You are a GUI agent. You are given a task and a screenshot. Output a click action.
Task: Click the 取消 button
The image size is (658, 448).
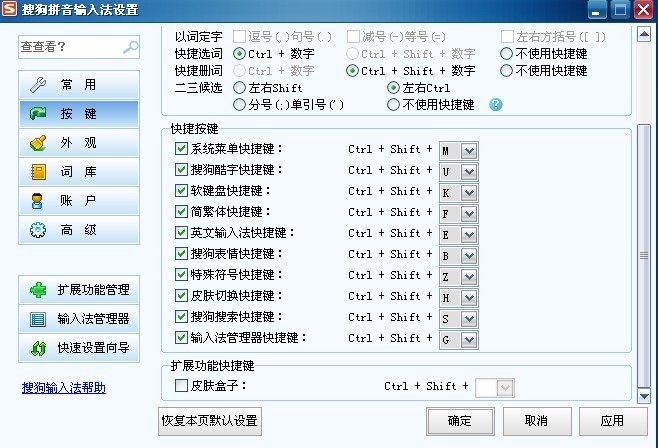pos(537,421)
